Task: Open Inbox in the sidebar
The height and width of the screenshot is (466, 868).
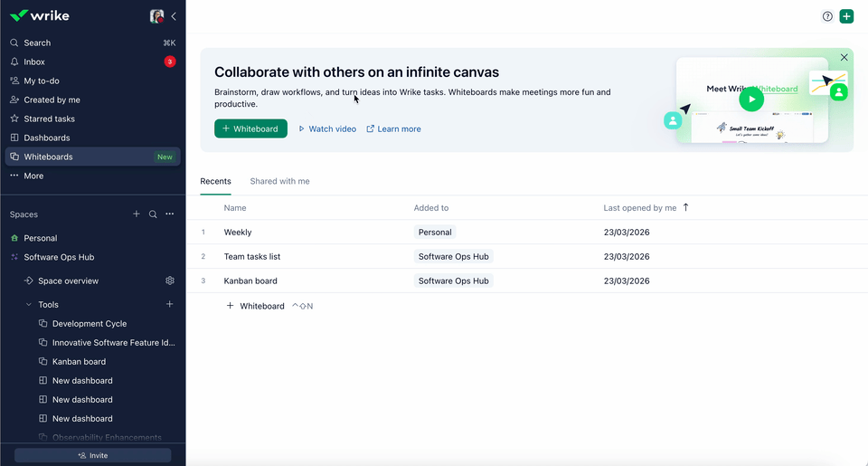Action: 34,62
